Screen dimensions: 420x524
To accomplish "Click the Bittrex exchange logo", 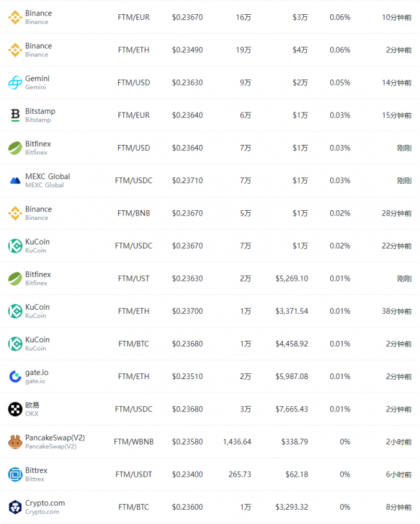I will tap(15, 475).
